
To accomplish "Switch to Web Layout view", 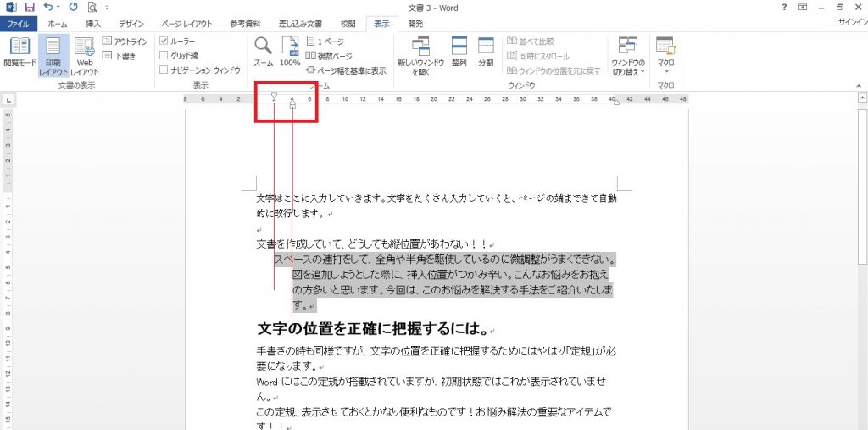I will [x=85, y=55].
